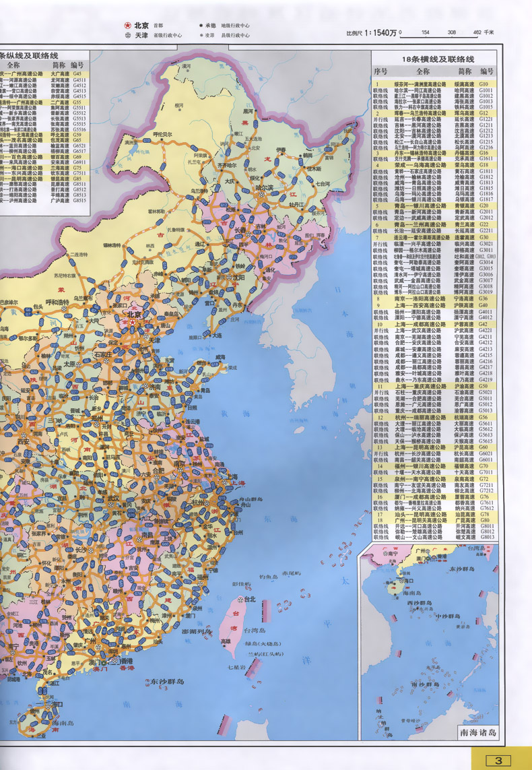The image size is (532, 770).
Task: Click the '18条横线及联络线' table title
Action: coord(438,59)
